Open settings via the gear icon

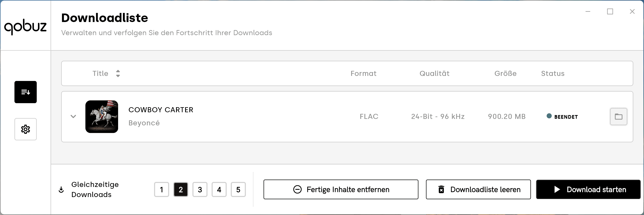[x=25, y=129]
